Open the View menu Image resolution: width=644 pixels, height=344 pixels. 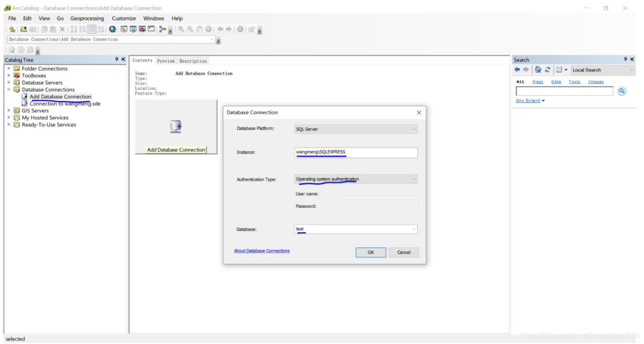tap(44, 18)
